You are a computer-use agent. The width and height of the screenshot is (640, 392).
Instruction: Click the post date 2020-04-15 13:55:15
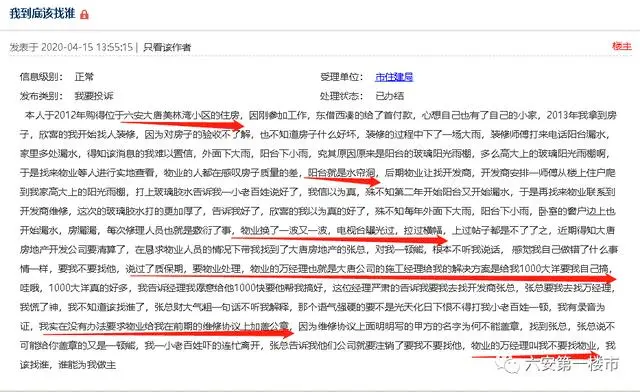click(x=87, y=47)
